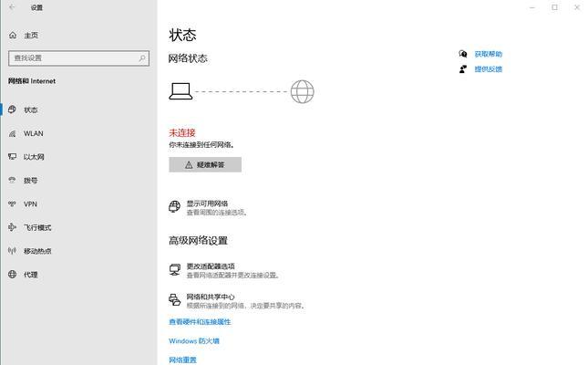The height and width of the screenshot is (365, 588).
Task: Open Windows 防火墙 link
Action: (x=194, y=341)
